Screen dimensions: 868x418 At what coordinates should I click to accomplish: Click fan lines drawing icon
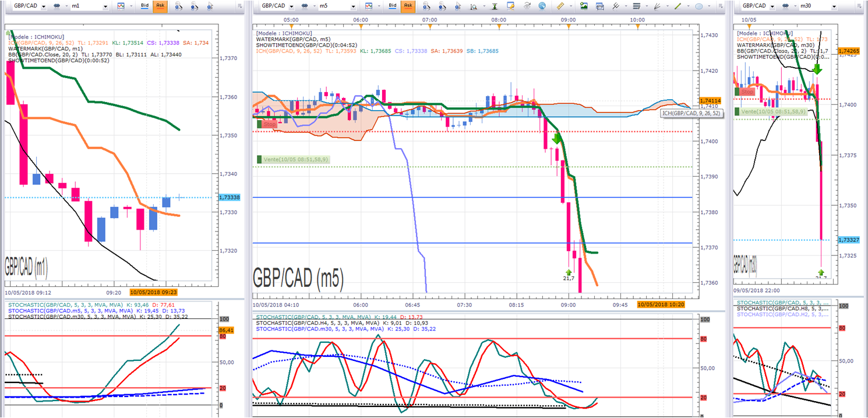click(x=658, y=6)
